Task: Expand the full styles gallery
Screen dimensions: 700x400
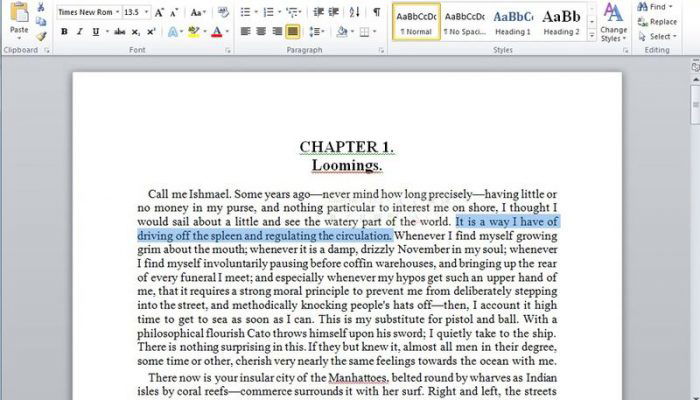Action: click(592, 35)
